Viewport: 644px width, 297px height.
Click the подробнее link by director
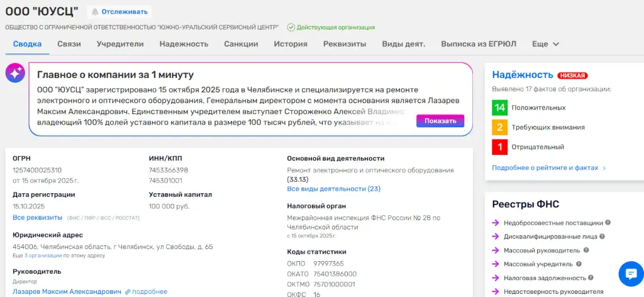pos(150,292)
